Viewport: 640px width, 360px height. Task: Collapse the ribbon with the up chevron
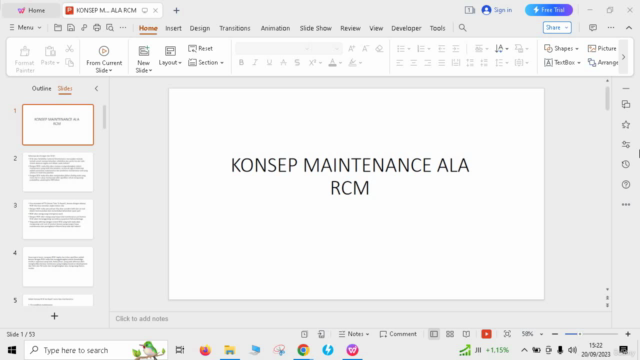coord(629,27)
